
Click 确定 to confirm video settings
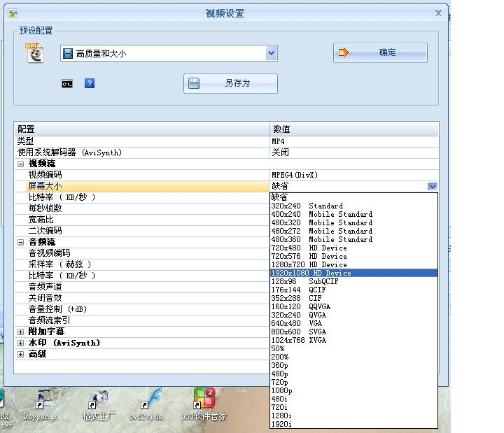[380, 52]
